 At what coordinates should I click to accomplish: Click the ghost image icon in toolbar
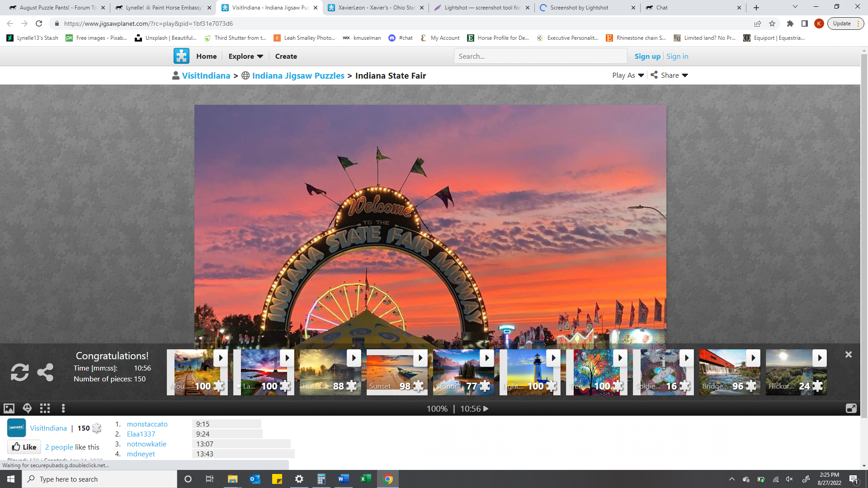click(x=27, y=408)
